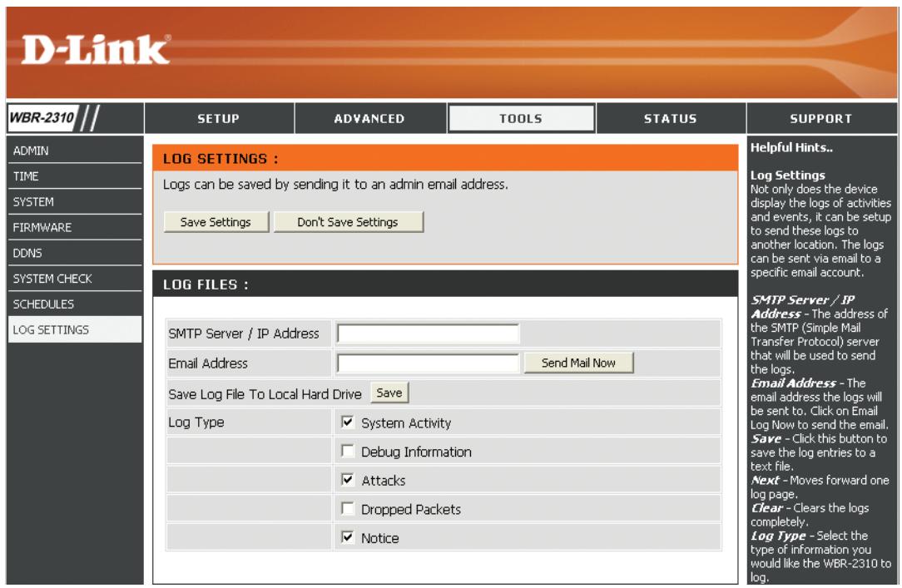The height and width of the screenshot is (588, 902).
Task: Click the 'Dropped Packets' label text
Action: pyautogui.click(x=411, y=509)
